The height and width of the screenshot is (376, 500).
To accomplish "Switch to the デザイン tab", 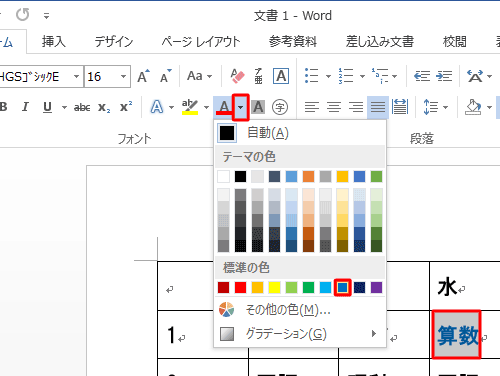I will tap(114, 42).
